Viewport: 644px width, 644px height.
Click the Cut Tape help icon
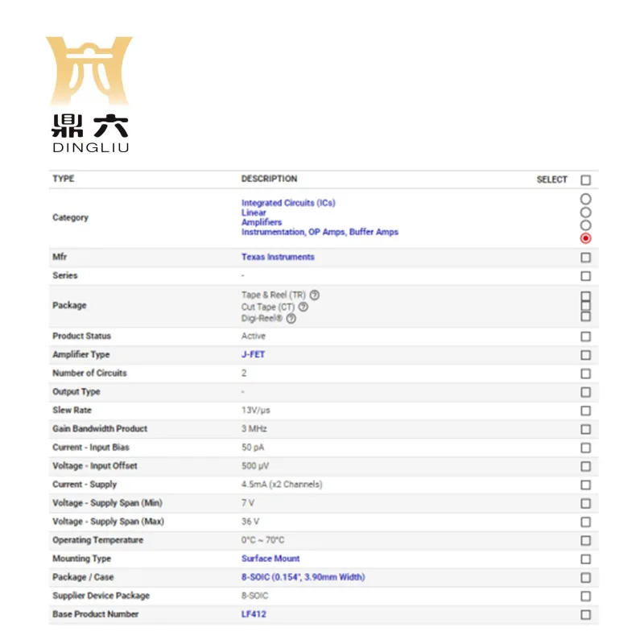(x=303, y=307)
